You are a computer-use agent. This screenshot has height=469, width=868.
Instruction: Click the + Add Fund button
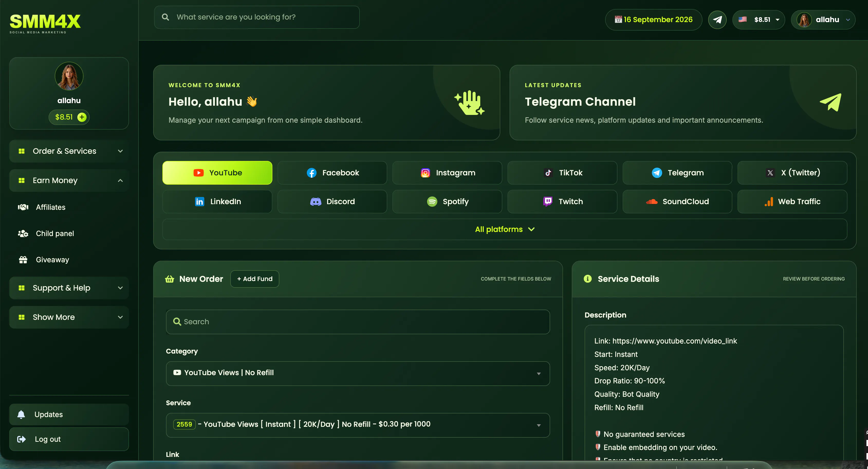pyautogui.click(x=255, y=279)
